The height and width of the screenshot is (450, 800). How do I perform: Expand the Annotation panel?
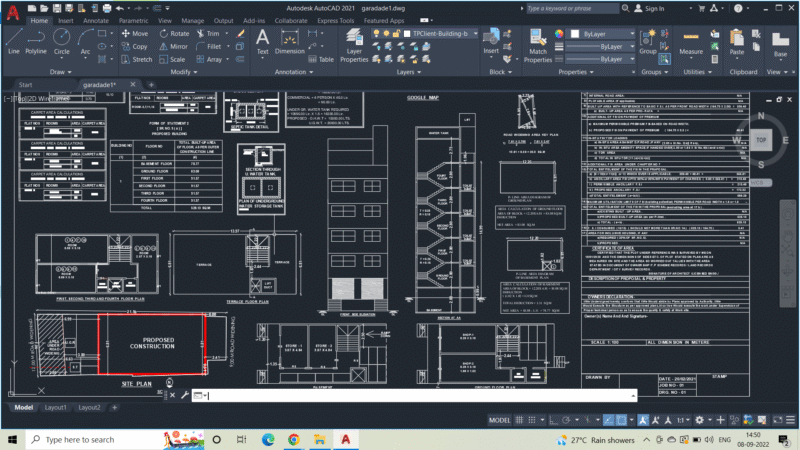(294, 72)
